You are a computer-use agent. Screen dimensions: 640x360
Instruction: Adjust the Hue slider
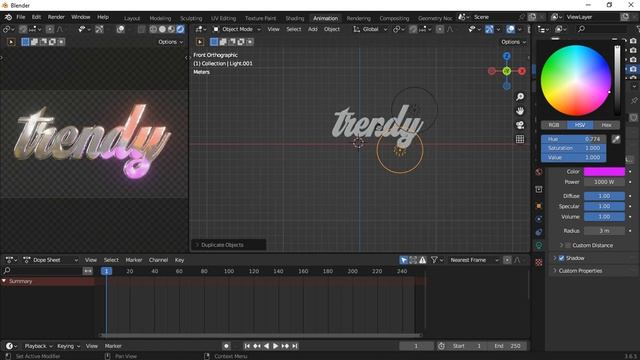coord(573,139)
